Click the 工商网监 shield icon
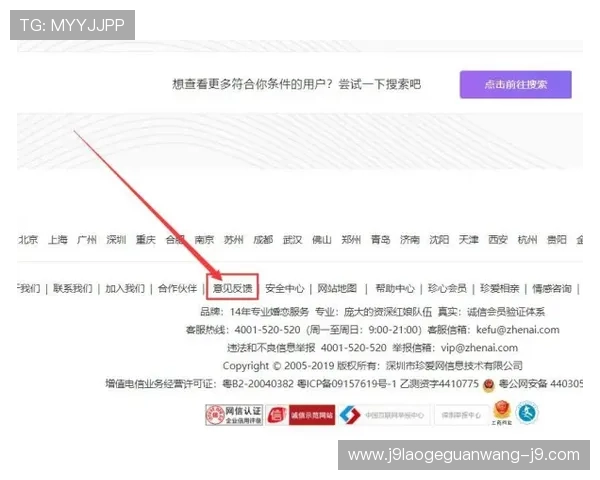 pos(502,413)
